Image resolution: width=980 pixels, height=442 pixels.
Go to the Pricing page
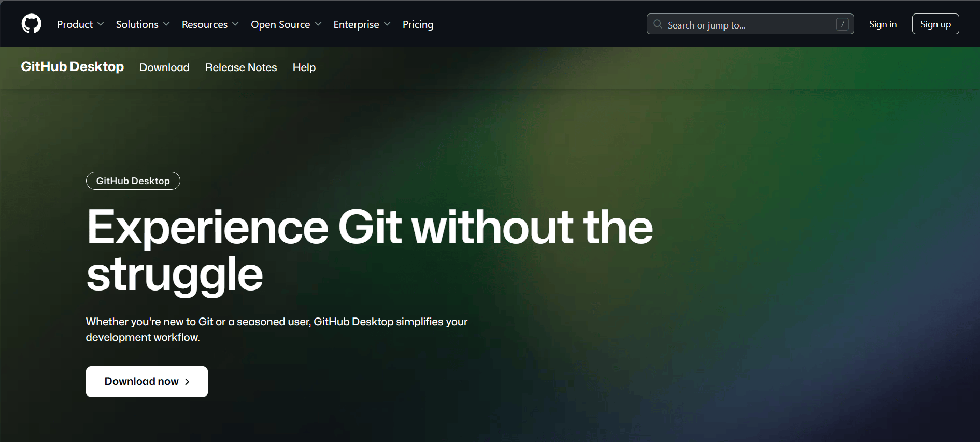418,24
